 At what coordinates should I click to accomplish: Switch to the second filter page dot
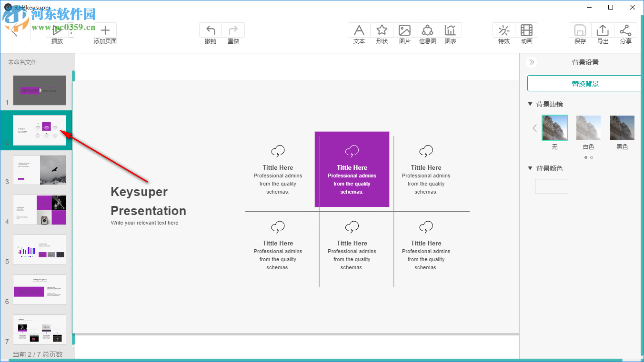[592, 157]
